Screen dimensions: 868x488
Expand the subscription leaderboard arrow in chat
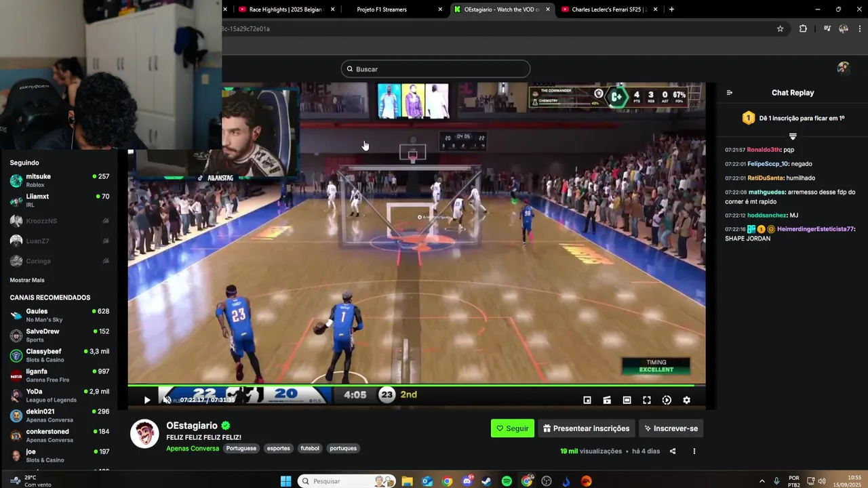[793, 137]
